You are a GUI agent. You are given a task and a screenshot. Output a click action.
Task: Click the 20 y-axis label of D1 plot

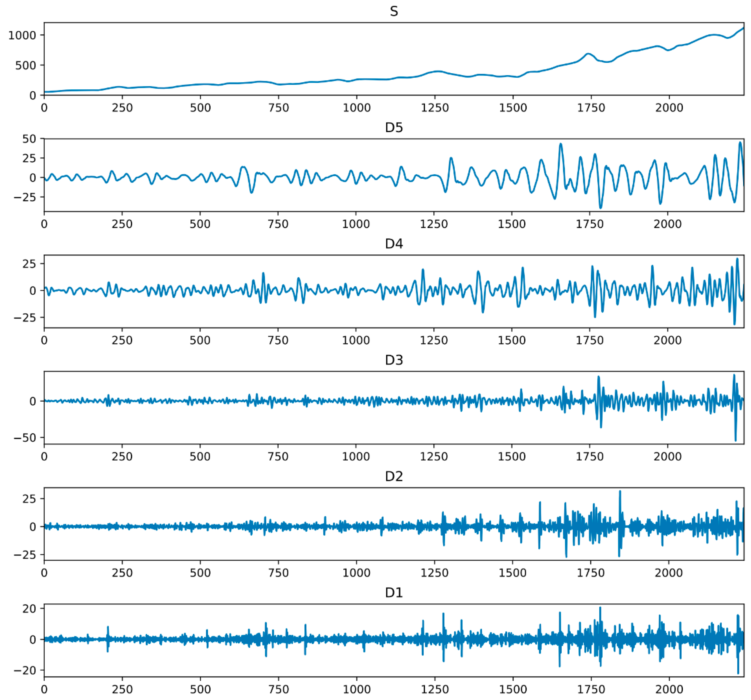[29, 609]
